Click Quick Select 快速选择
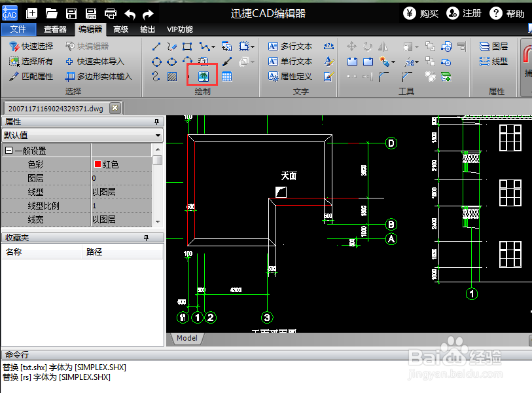This screenshot has width=532, height=393. (31, 47)
